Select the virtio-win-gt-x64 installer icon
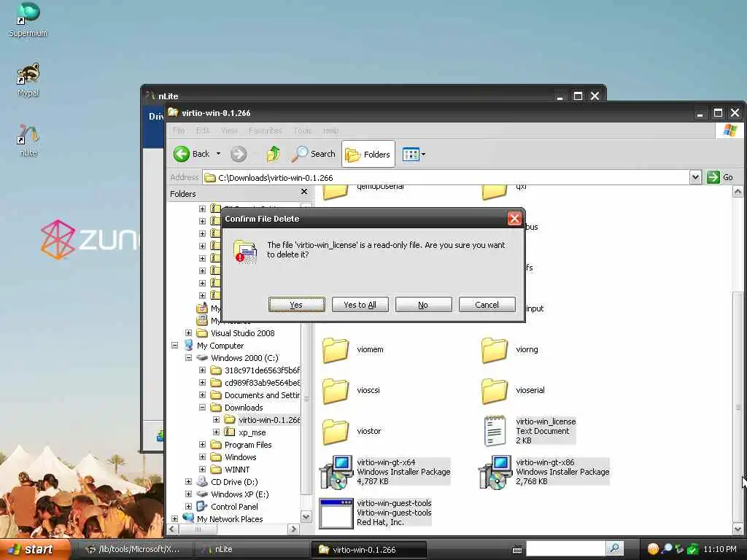Screen dimensions: 747x560 point(336,472)
